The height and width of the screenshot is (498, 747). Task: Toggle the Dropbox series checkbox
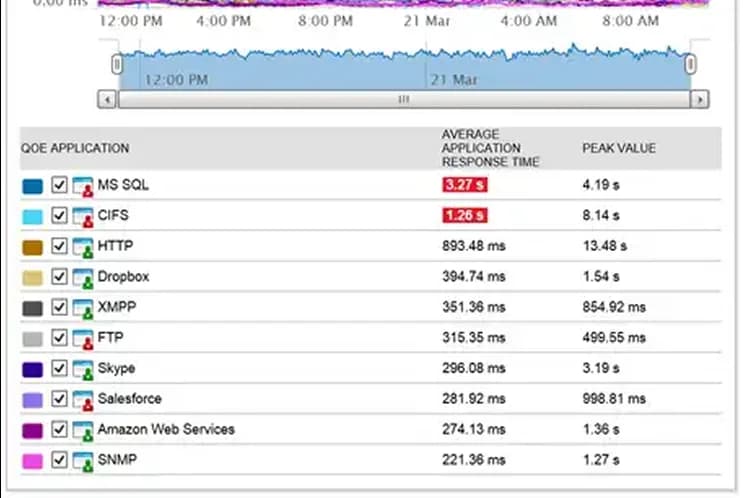click(x=59, y=276)
